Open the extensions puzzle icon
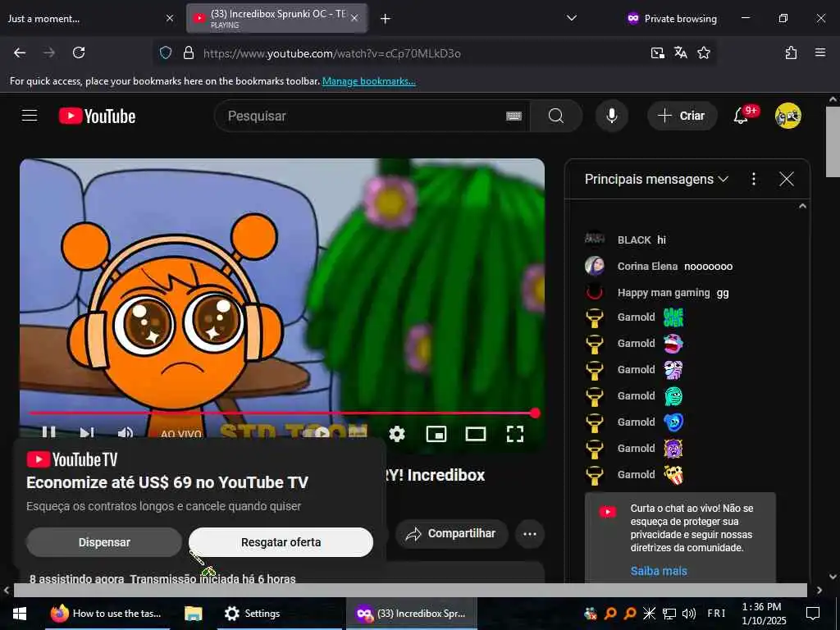 [791, 52]
